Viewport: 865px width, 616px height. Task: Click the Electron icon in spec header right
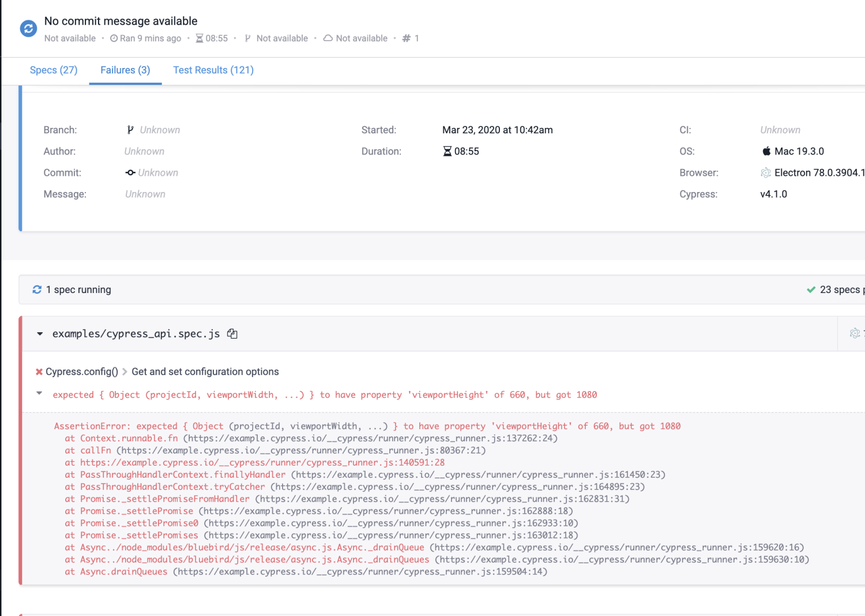point(855,333)
